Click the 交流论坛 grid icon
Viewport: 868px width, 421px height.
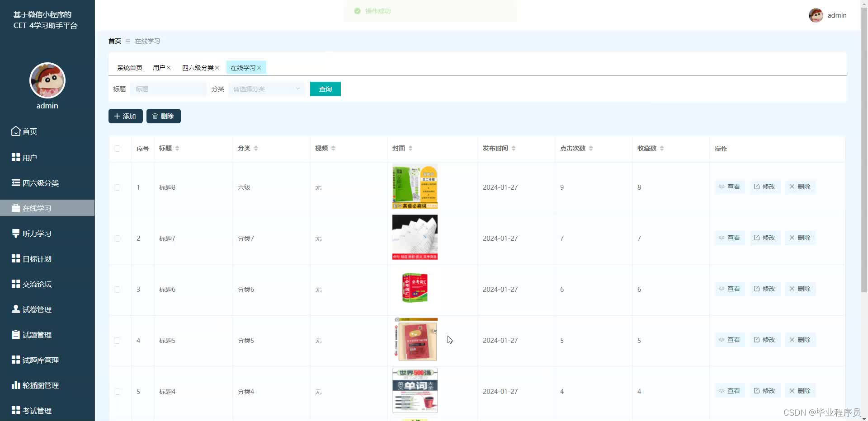click(x=16, y=284)
